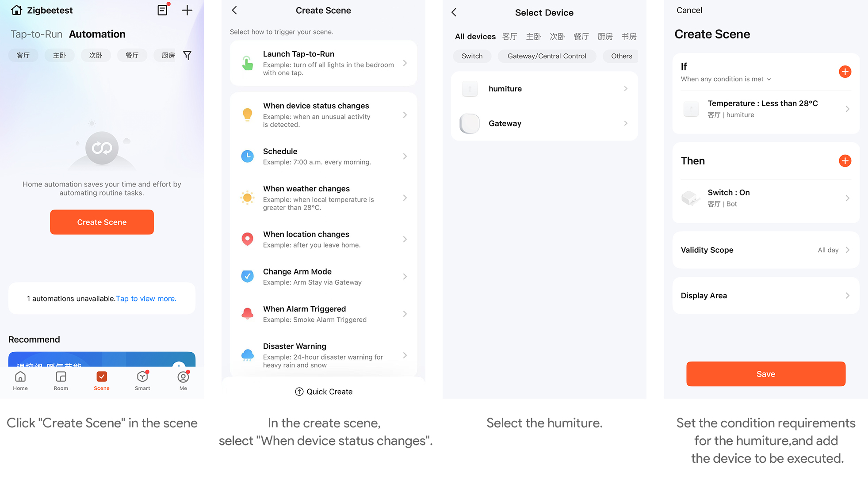
Task: Go back from the Select Device screen
Action: point(454,12)
